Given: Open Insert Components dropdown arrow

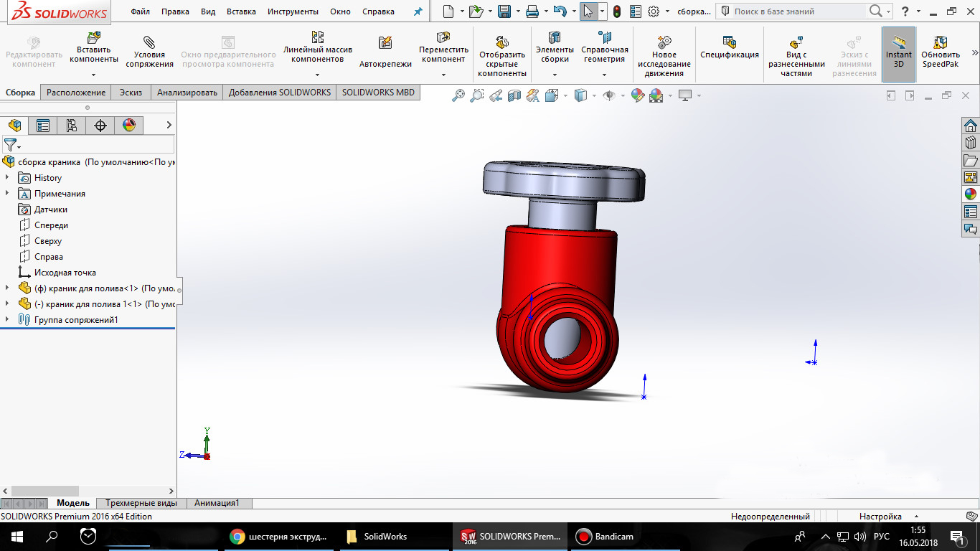Looking at the screenshot, I should 93,74.
